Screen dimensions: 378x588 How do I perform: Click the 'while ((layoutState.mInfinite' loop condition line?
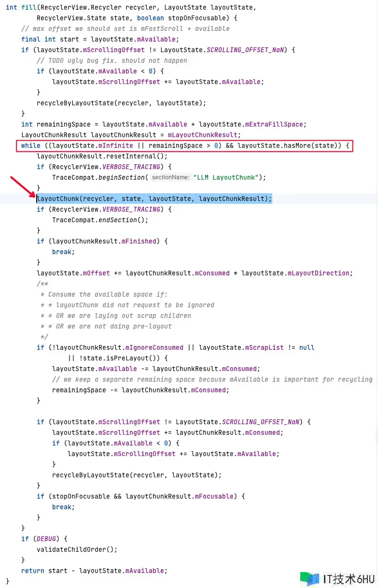pos(185,145)
